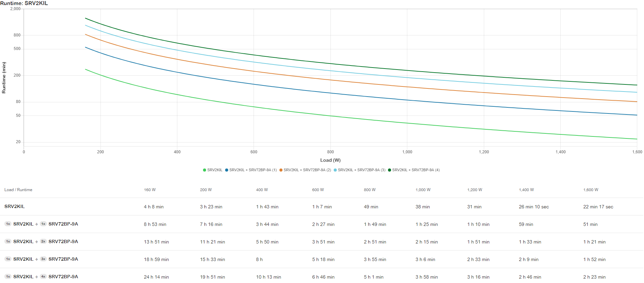The height and width of the screenshot is (283, 644).
Task: Toggle SRV2KIL + SRV72BP-9A (4) legend entry
Action: (414, 170)
